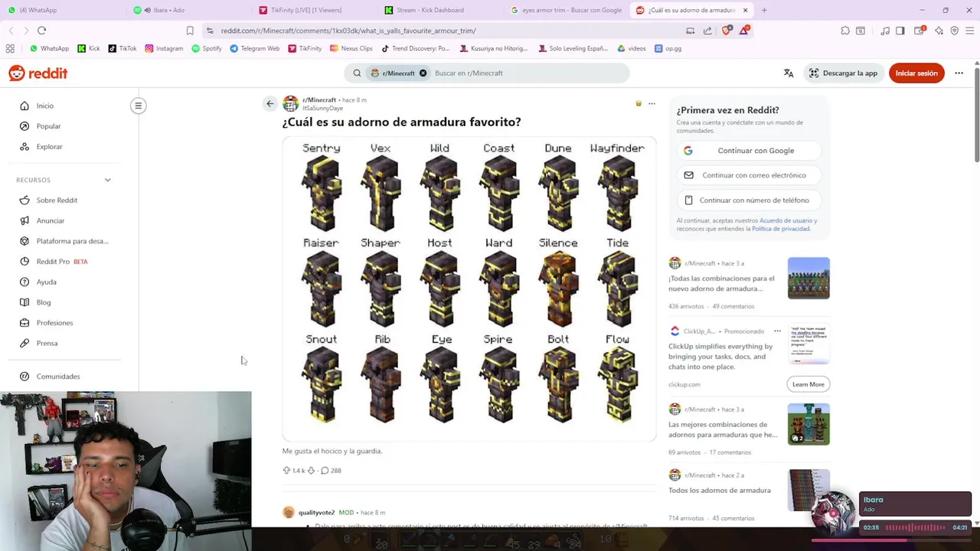Open the TikFinity bookmark
The height and width of the screenshot is (551, 980).
click(x=305, y=48)
